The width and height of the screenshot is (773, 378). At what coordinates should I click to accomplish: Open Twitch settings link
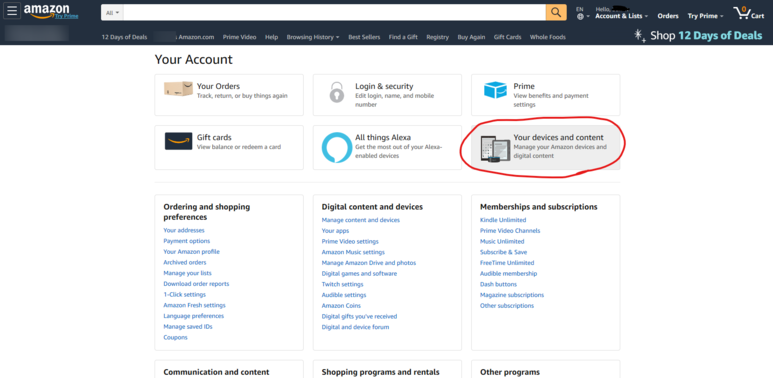pos(343,284)
